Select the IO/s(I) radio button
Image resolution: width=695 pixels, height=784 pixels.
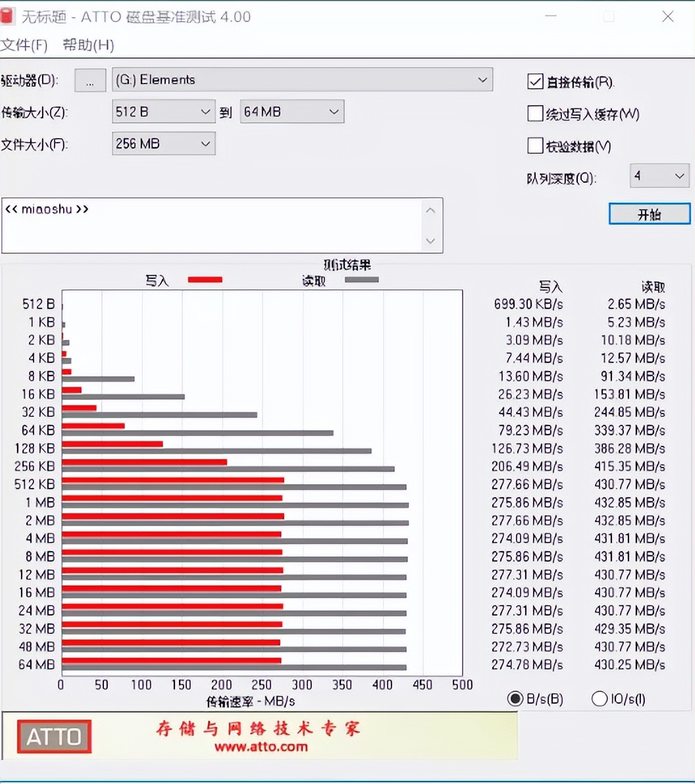tap(600, 698)
